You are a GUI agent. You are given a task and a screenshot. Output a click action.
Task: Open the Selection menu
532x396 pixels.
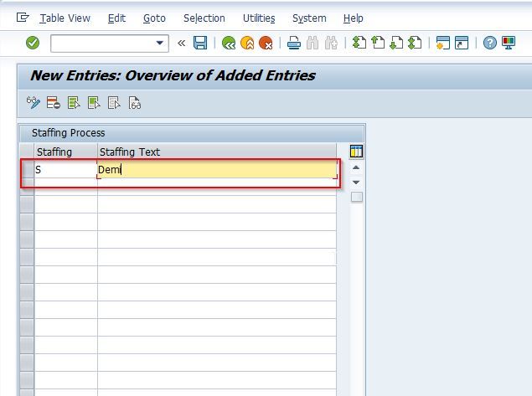[x=204, y=18]
